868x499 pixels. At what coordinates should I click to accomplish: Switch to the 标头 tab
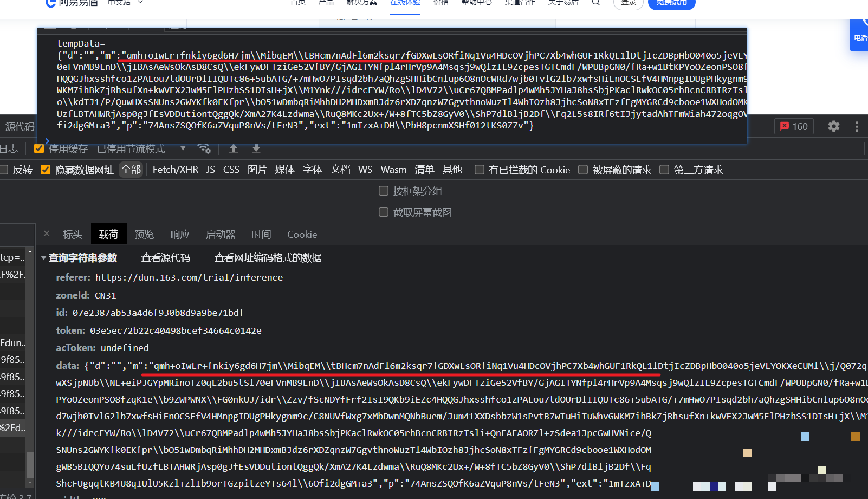(x=73, y=235)
